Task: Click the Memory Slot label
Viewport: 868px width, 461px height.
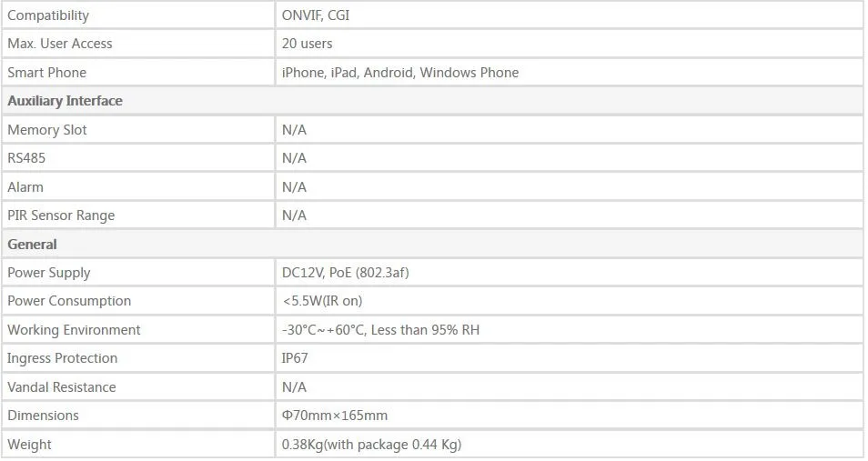Action: tap(47, 130)
